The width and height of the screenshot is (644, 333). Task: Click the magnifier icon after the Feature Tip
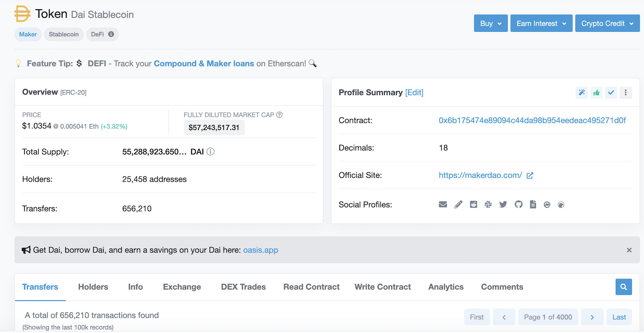[x=313, y=63]
